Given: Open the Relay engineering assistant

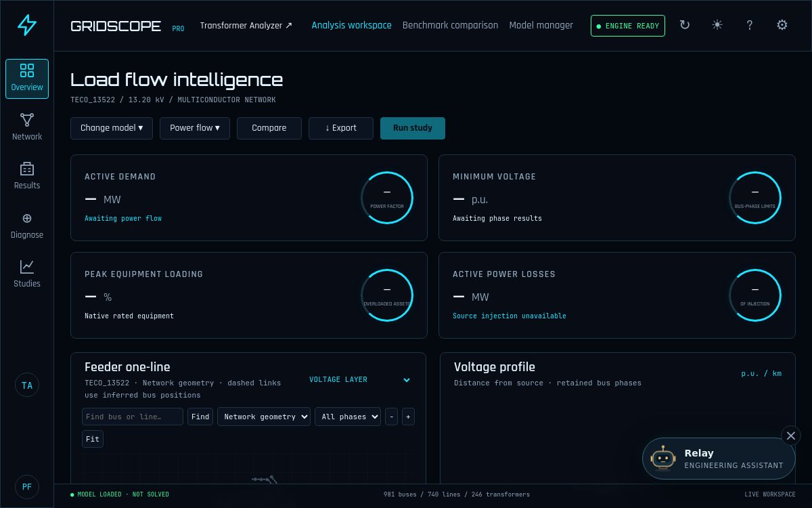Looking at the screenshot, I should [719, 459].
